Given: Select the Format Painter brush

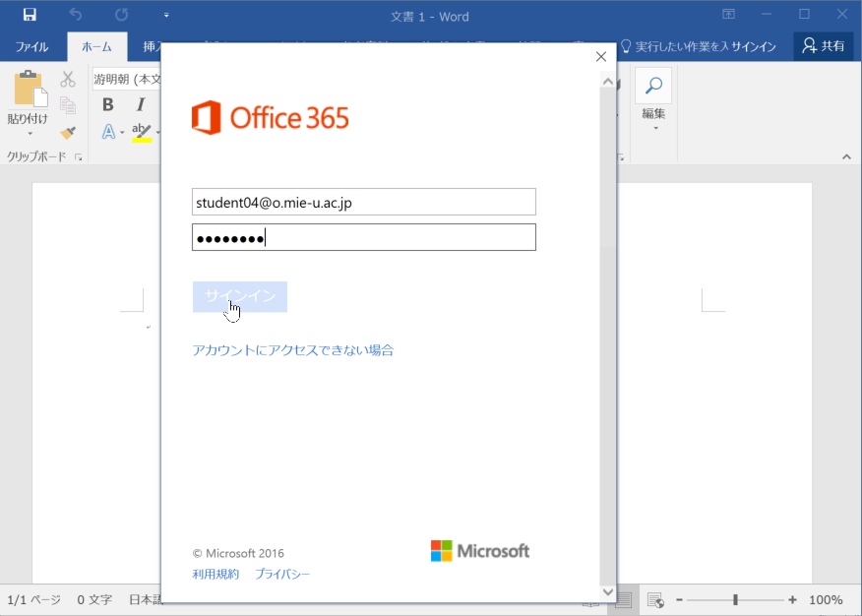Looking at the screenshot, I should [68, 132].
